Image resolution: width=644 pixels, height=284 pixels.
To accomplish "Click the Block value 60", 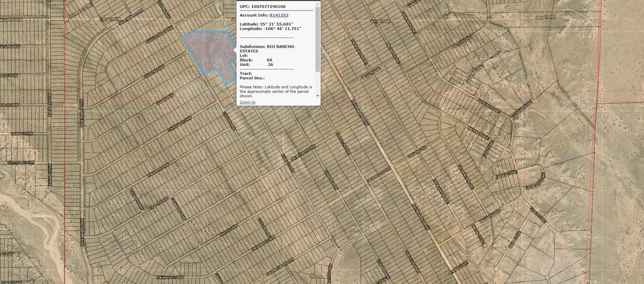I will click(269, 60).
